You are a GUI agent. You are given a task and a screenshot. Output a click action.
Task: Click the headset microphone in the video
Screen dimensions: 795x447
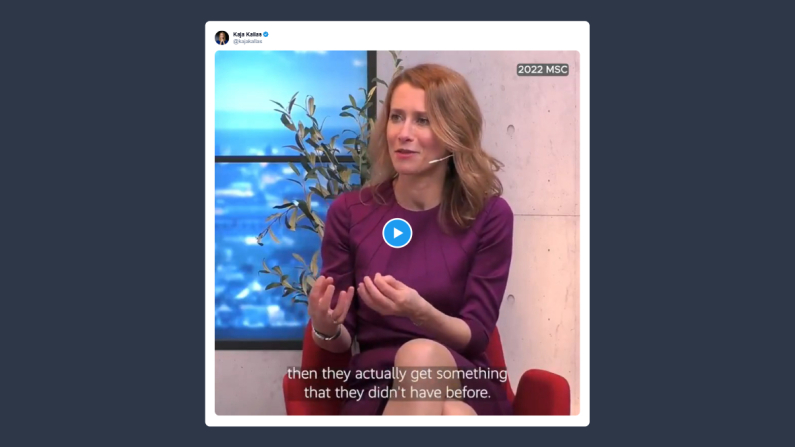tap(440, 160)
